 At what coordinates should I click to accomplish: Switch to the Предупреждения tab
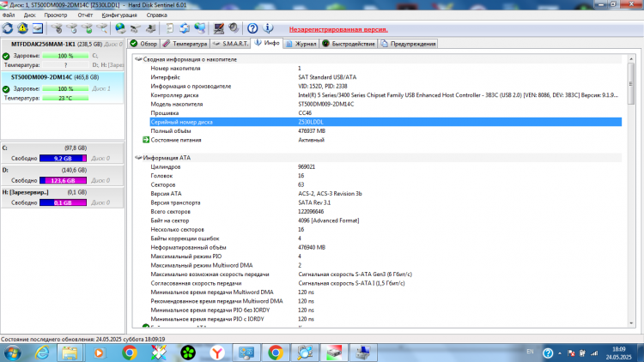(x=408, y=44)
